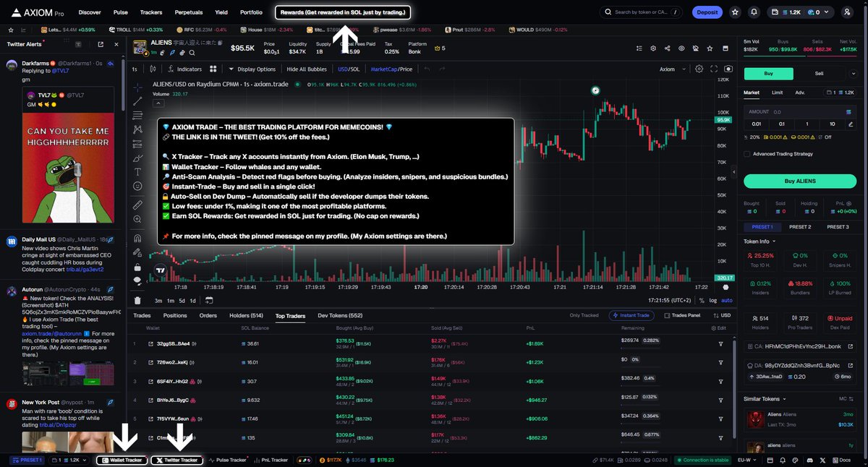
Task: Expand the Token Info section
Action: point(760,241)
